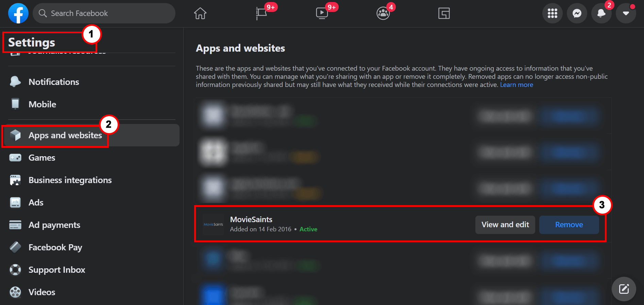Select Notifications in settings sidebar
Viewport: 644px width, 305px height.
coord(54,82)
